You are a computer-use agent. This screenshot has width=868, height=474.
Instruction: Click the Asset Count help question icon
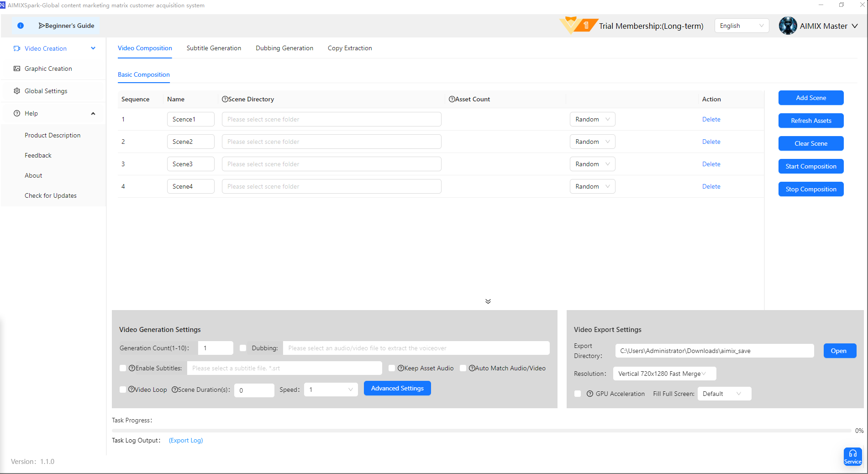452,99
